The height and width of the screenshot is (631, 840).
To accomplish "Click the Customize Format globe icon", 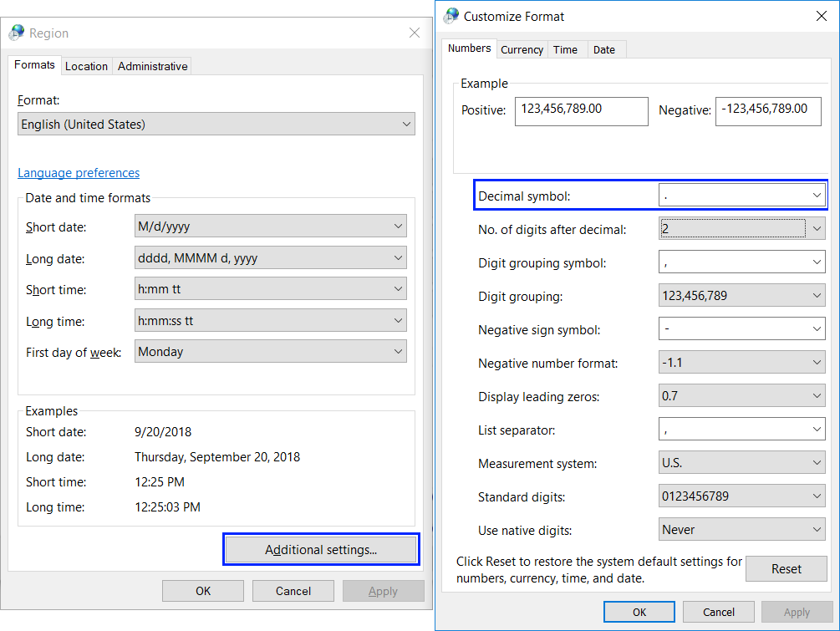I will click(x=451, y=16).
